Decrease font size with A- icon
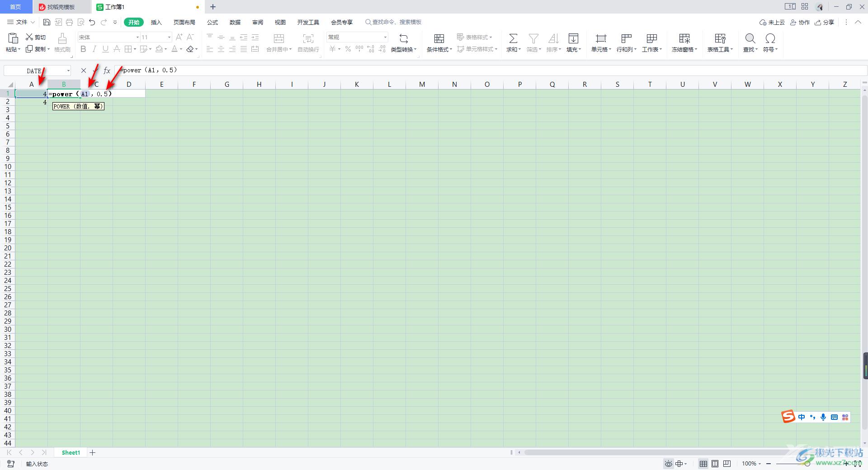Viewport: 868px width, 470px height. click(190, 37)
